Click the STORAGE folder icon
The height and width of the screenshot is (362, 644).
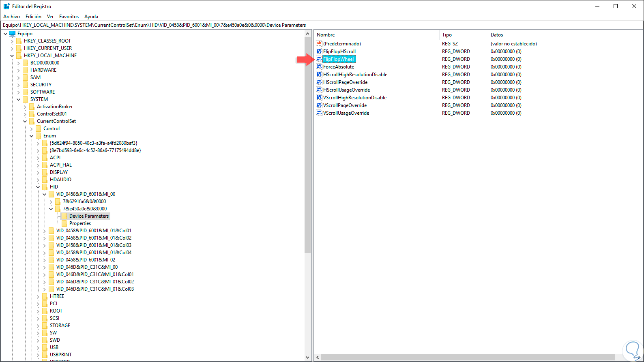pyautogui.click(x=45, y=326)
